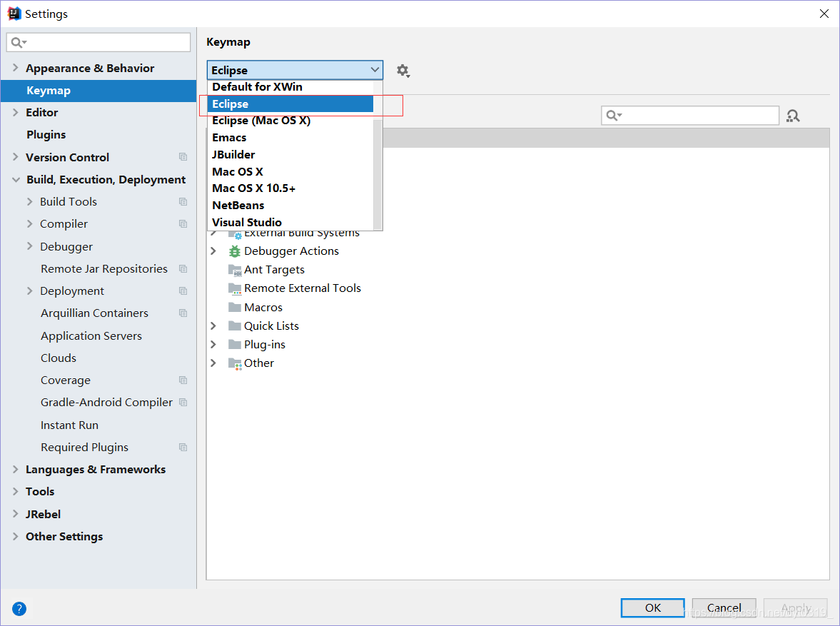Image resolution: width=840 pixels, height=626 pixels.
Task: Expand the Plug-ins keymap group
Action: 213,344
